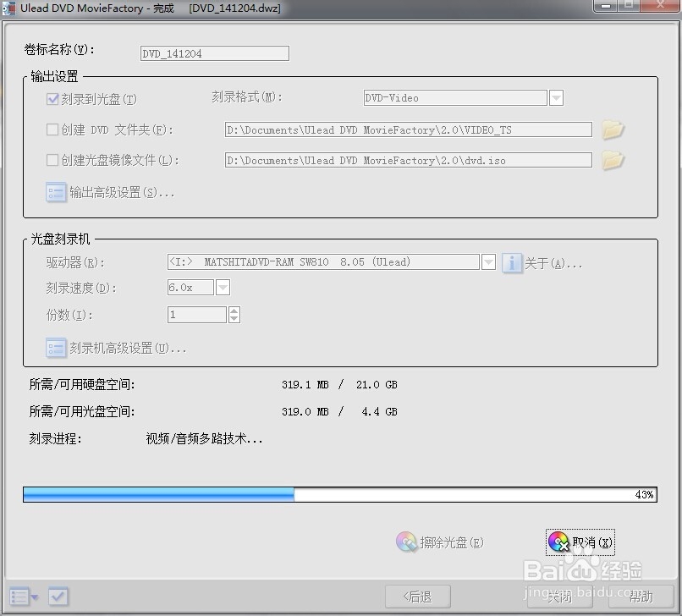Toggle 刻录到光盘 (burn to disc) checkbox
682x616 pixels.
click(52, 99)
